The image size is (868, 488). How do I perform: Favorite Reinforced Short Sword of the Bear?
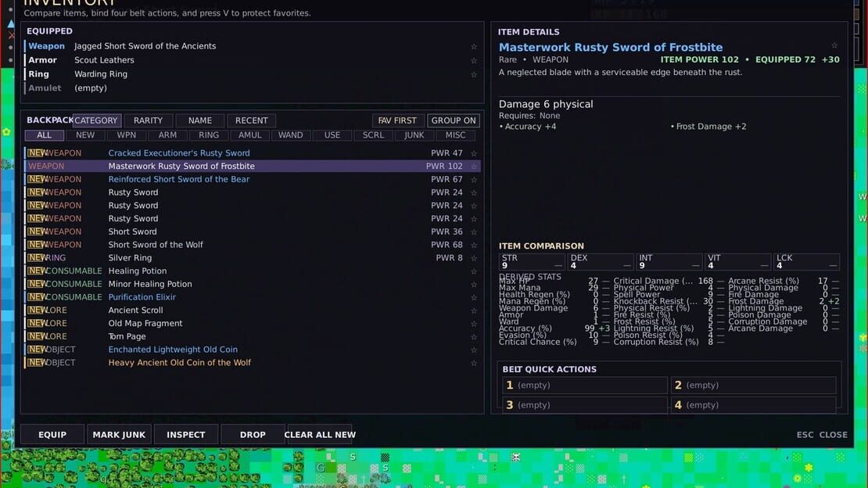(x=474, y=179)
